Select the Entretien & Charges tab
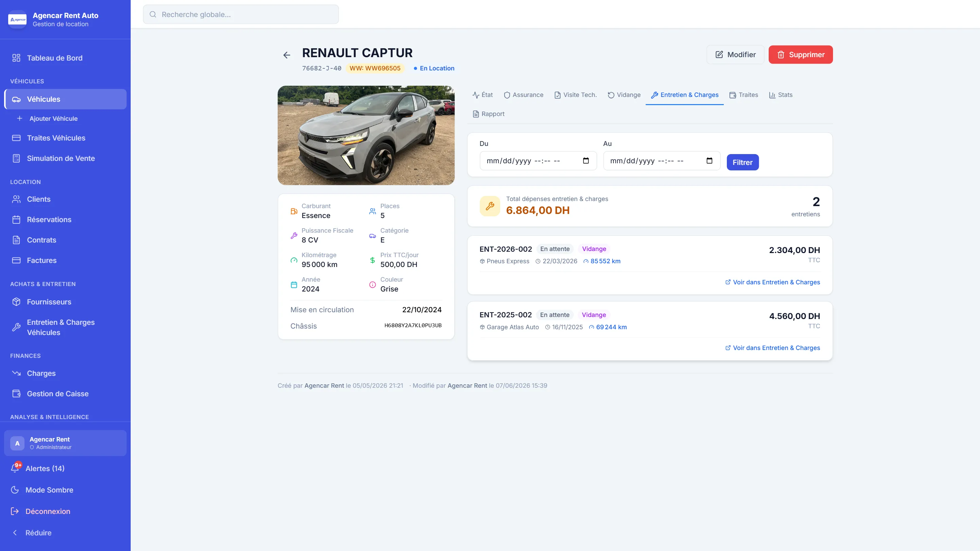Image resolution: width=980 pixels, height=551 pixels. (x=685, y=95)
